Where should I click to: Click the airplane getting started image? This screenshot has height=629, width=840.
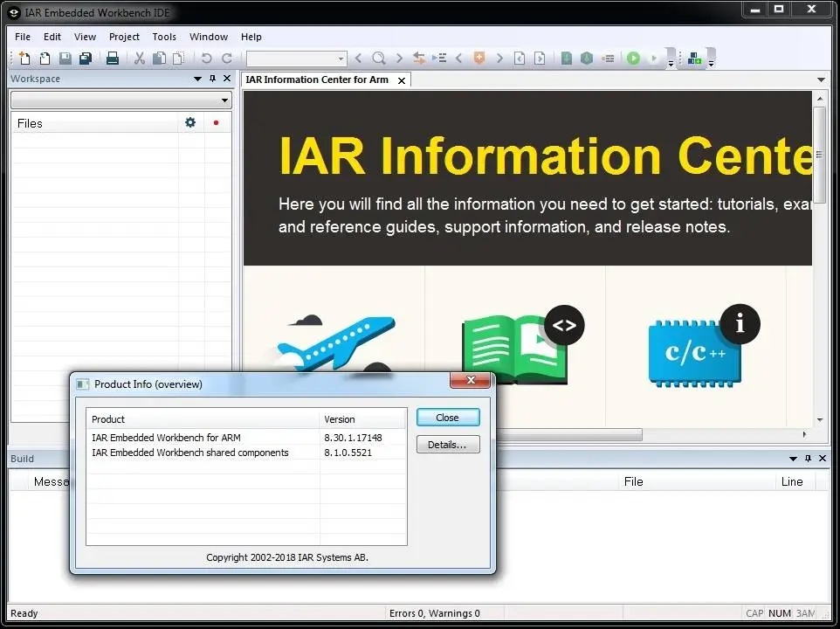[x=338, y=343]
